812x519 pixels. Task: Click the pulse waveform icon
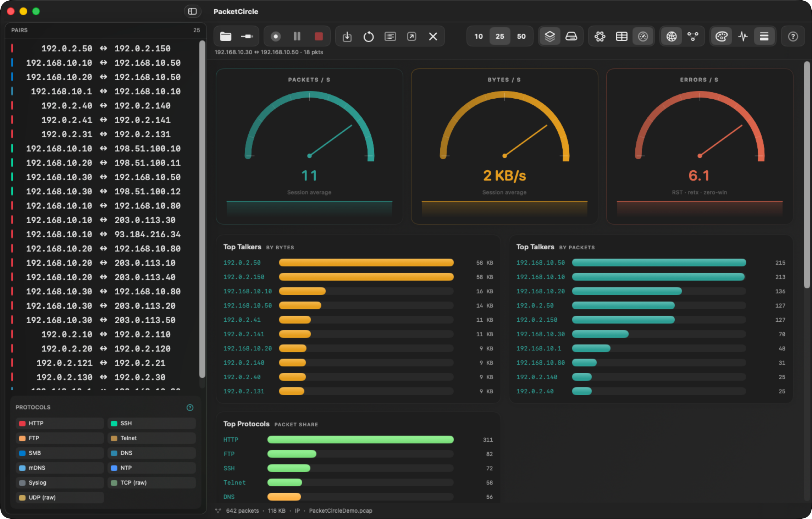[x=743, y=36]
